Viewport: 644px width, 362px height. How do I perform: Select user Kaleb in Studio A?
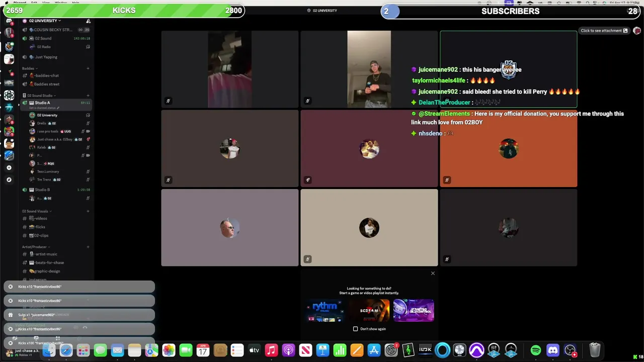59,147
